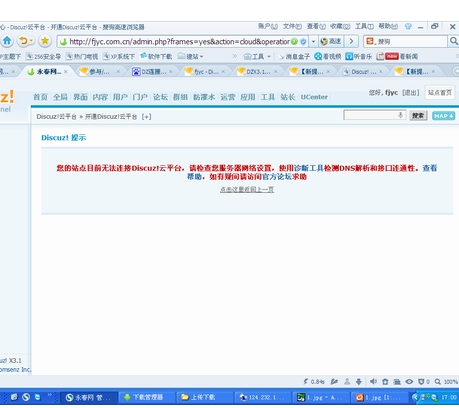Open 防灌水 in the Discuz admin navigation
Viewport: 459px width, 408px height.
pos(204,97)
